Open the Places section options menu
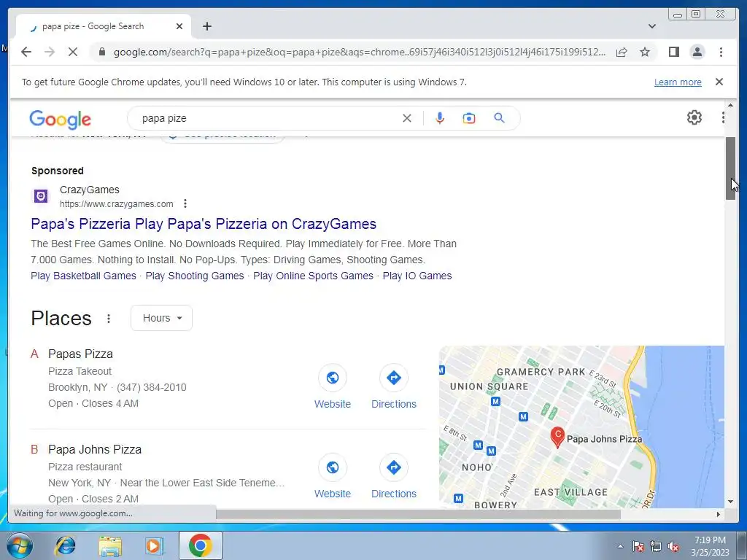This screenshot has width=747, height=560. click(x=109, y=318)
